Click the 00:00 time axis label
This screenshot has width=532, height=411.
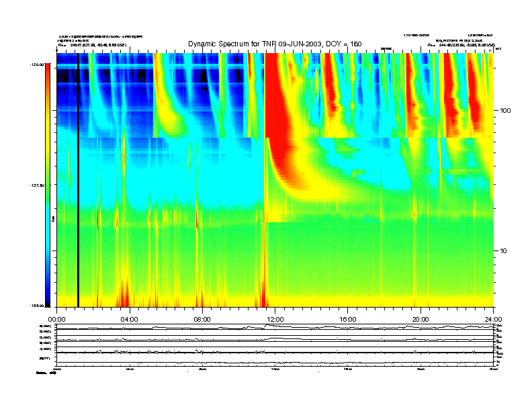pos(56,320)
